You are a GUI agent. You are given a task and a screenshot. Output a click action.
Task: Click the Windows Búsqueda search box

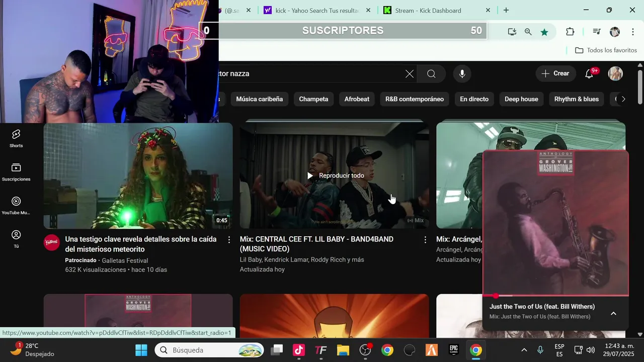209,350
